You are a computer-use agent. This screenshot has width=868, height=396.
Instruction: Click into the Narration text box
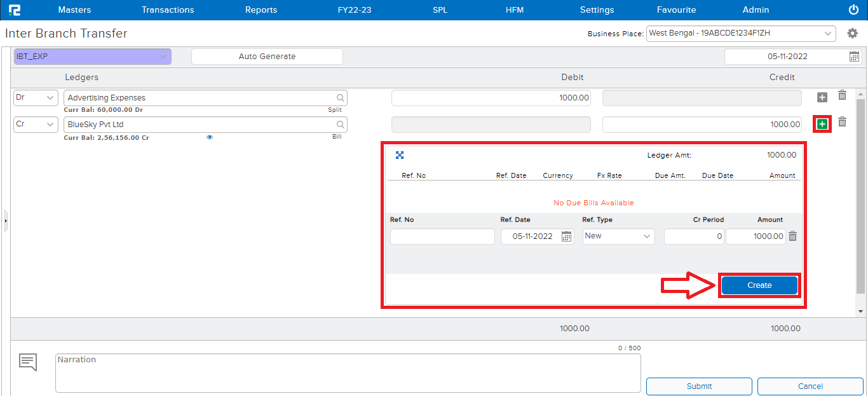pyautogui.click(x=348, y=373)
